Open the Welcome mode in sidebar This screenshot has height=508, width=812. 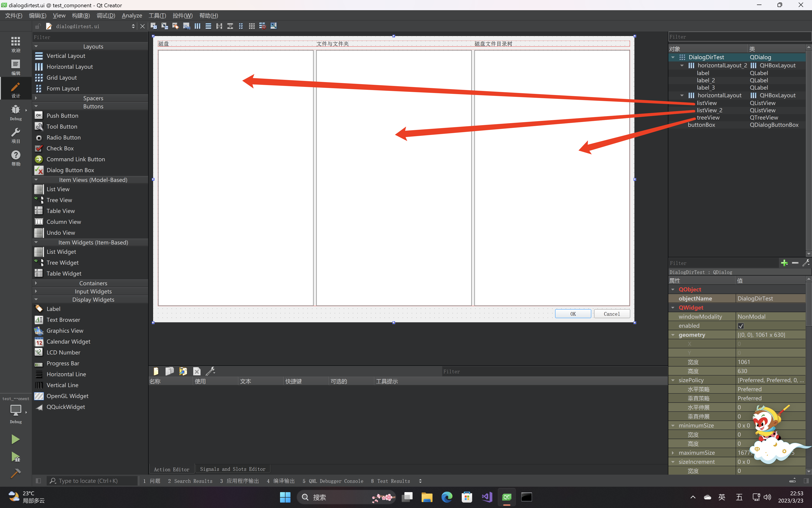coord(16,44)
